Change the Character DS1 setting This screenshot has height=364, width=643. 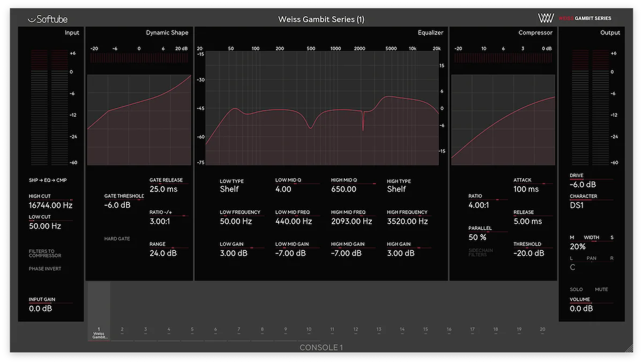tap(591, 201)
